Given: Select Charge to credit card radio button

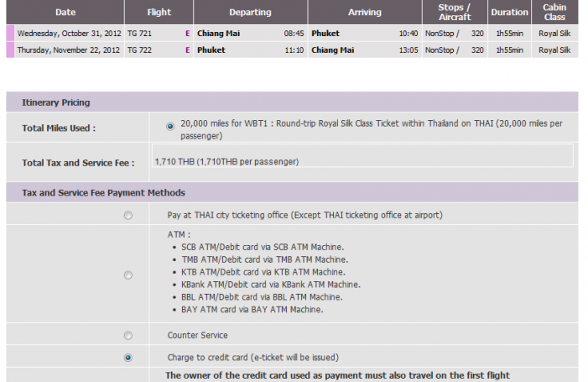Looking at the screenshot, I should (x=127, y=357).
